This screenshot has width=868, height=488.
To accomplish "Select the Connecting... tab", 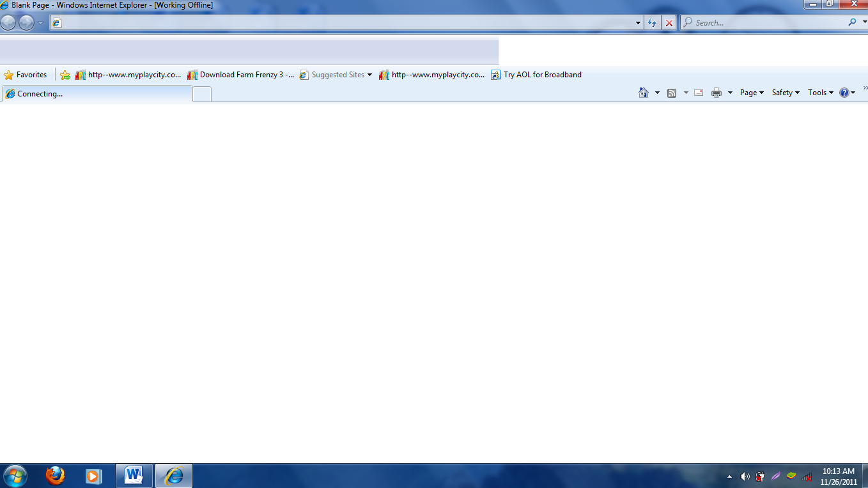I will [97, 94].
